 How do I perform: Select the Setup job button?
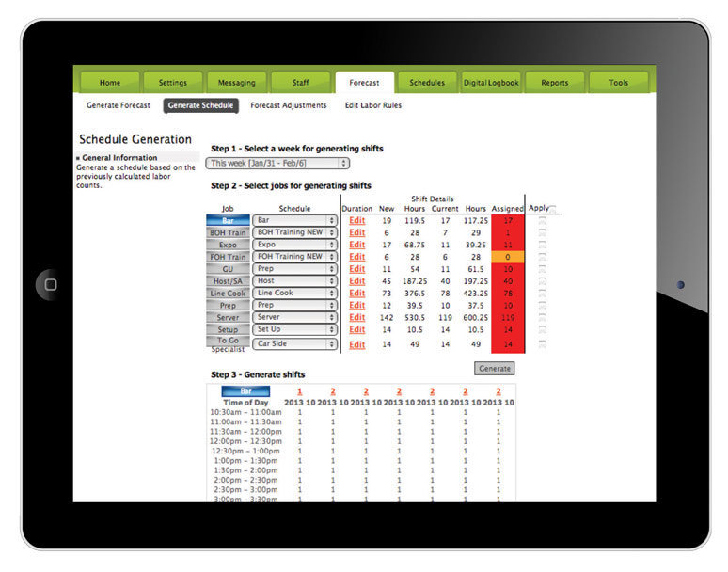(228, 329)
